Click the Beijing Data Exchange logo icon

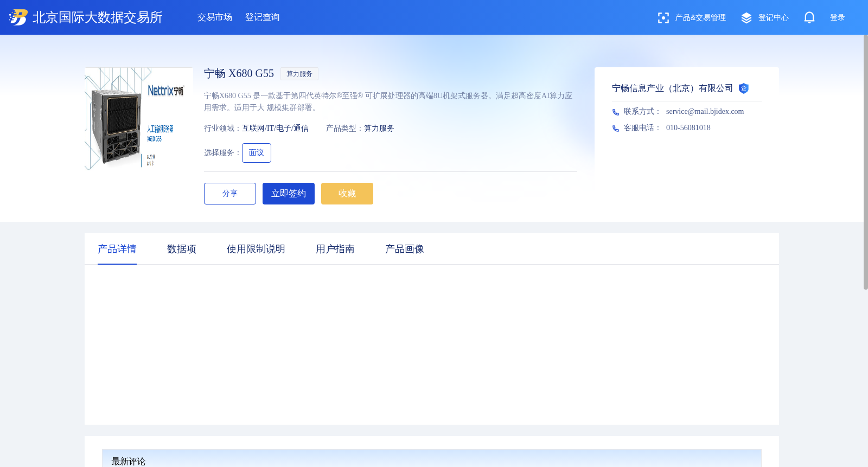coord(18,17)
